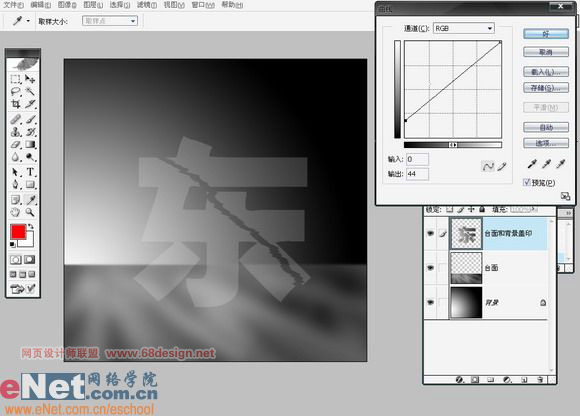Click the 好 OK button in Curves
This screenshot has height=416, width=580.
(x=546, y=34)
